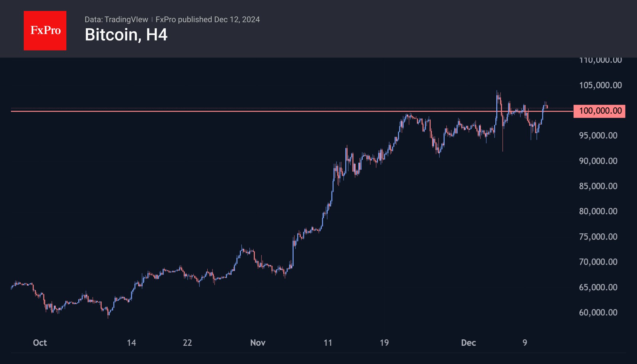Click the red FxPro logo

point(45,30)
